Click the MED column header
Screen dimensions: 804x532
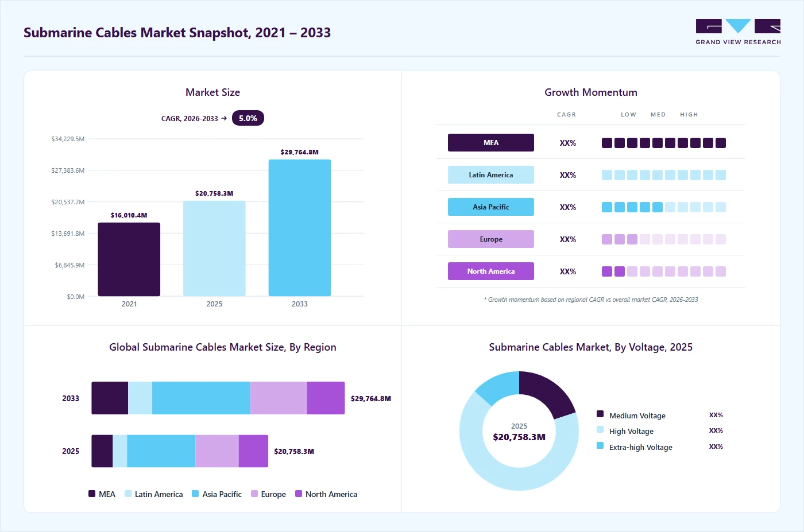click(x=658, y=115)
